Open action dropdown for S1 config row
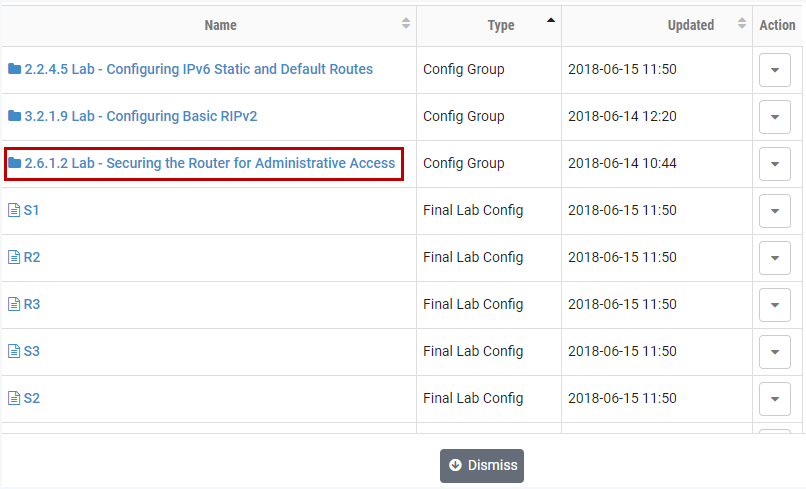The width and height of the screenshot is (806, 489). (775, 211)
